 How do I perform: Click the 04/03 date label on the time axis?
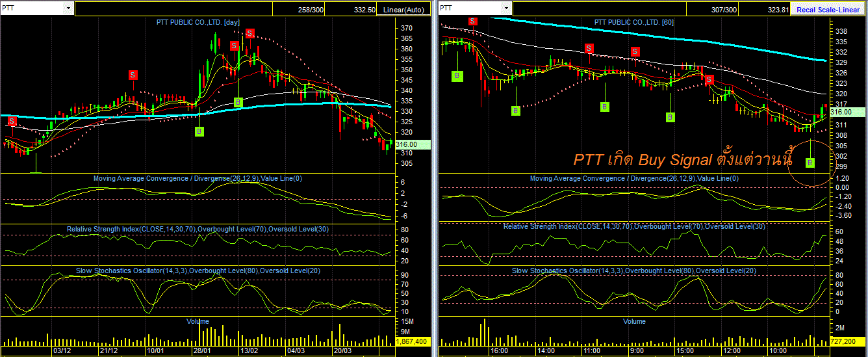point(296,350)
